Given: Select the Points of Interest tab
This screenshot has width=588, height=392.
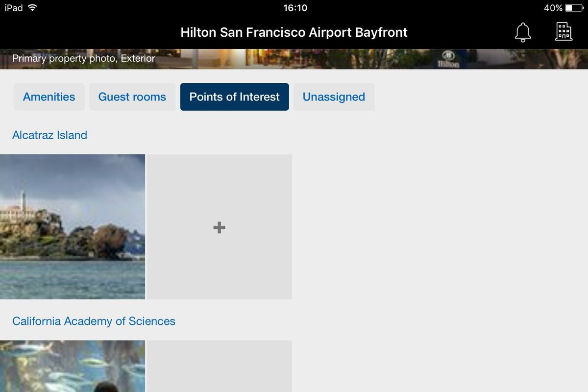Looking at the screenshot, I should point(234,97).
